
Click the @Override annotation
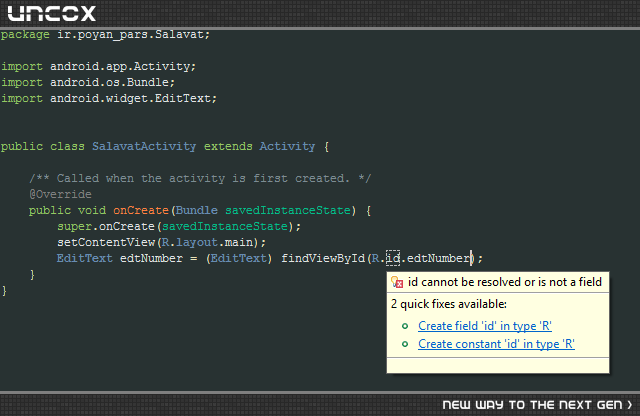point(60,194)
